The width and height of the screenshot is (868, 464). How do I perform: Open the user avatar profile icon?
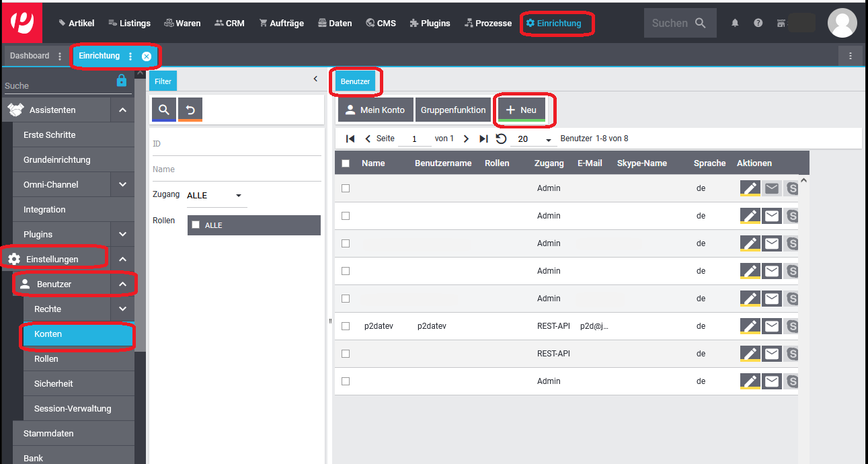(842, 23)
